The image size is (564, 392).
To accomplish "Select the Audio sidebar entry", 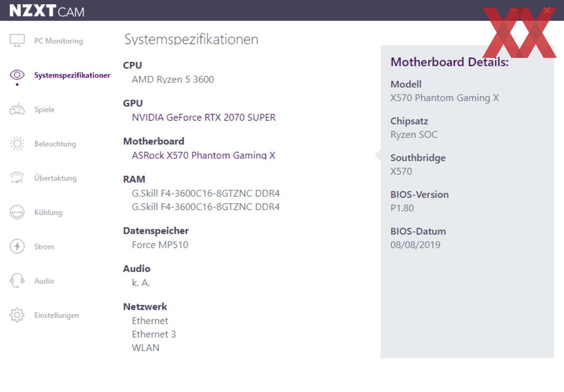I will tap(44, 281).
